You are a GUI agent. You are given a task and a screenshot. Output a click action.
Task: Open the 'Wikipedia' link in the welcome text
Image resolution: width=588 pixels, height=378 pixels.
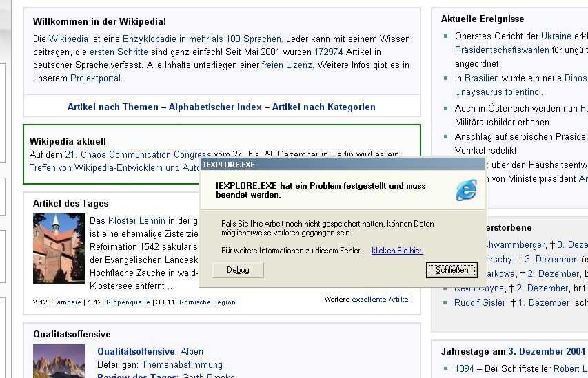[x=68, y=39]
